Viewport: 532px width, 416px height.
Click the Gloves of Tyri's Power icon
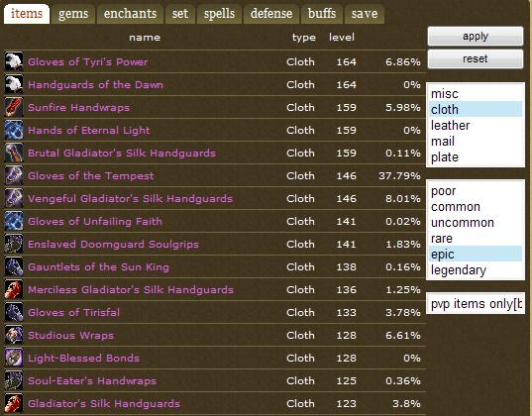pos(14,61)
